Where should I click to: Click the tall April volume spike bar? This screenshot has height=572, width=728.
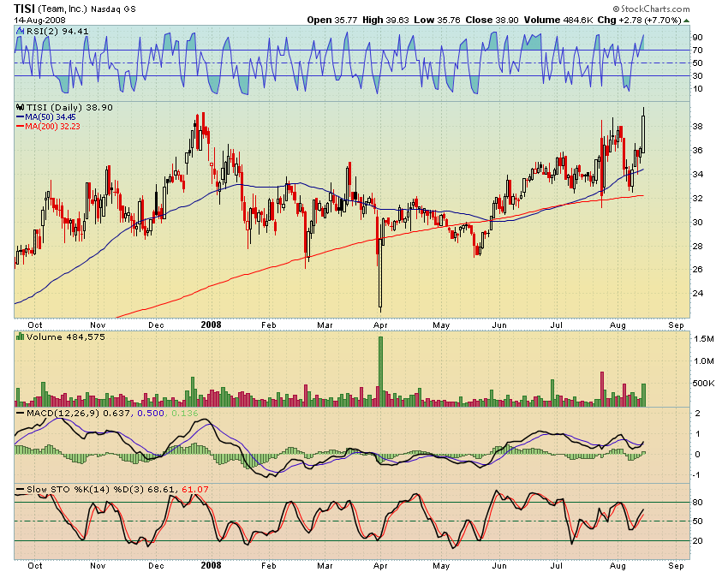pyautogui.click(x=381, y=372)
